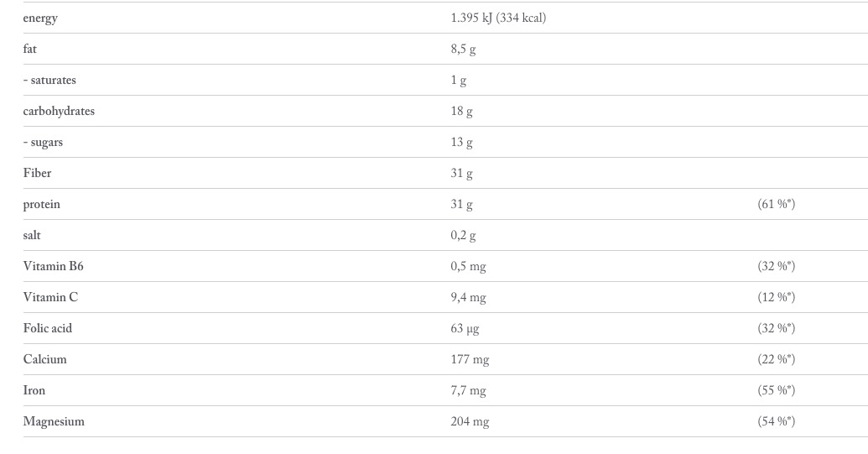Image resolution: width=868 pixels, height=454 pixels.
Task: Click the sugars row label
Action: (x=43, y=143)
